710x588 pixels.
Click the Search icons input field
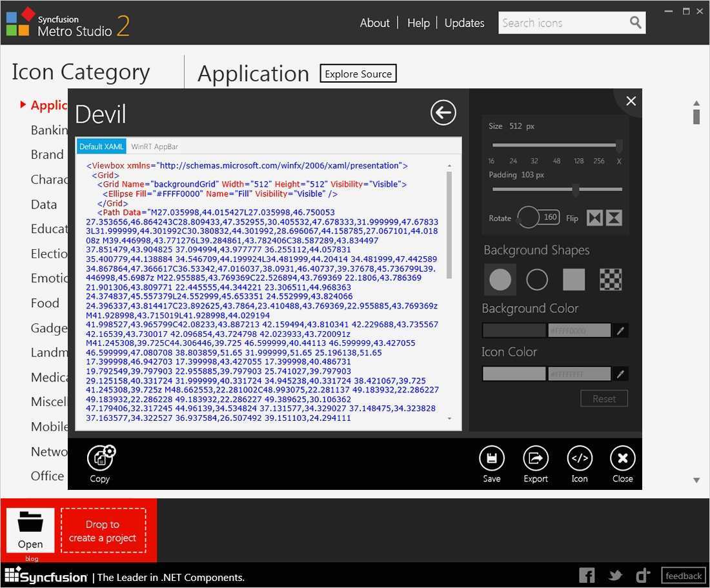562,23
